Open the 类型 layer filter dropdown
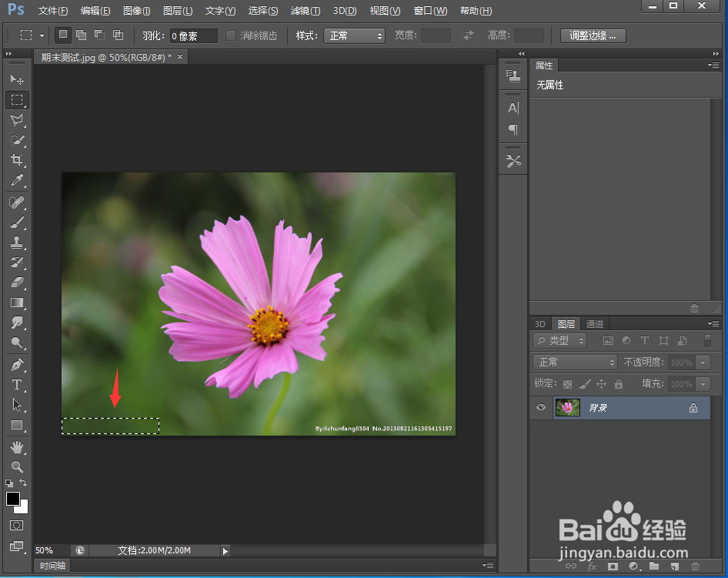The width and height of the screenshot is (728, 578). pyautogui.click(x=560, y=340)
